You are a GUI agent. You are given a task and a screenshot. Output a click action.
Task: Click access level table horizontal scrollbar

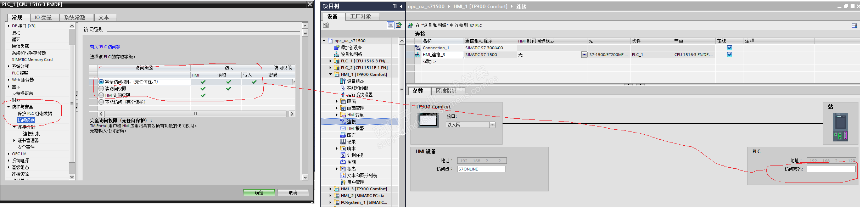pos(195,114)
